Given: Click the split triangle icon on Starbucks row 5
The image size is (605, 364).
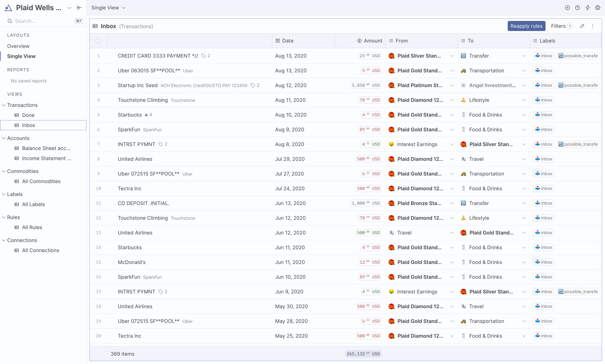Looking at the screenshot, I should [x=146, y=115].
